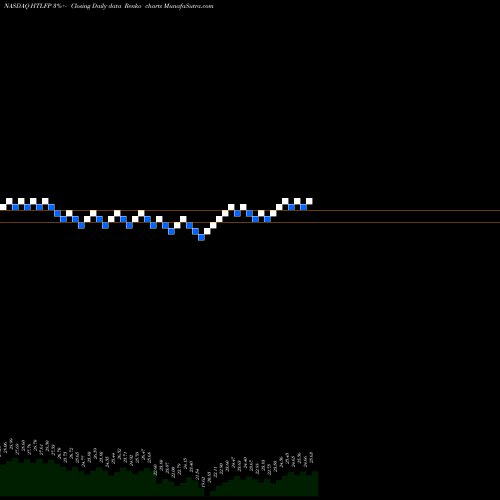Select the lowest blue Renko brick
The height and width of the screenshot is (500, 500).
coord(201,237)
